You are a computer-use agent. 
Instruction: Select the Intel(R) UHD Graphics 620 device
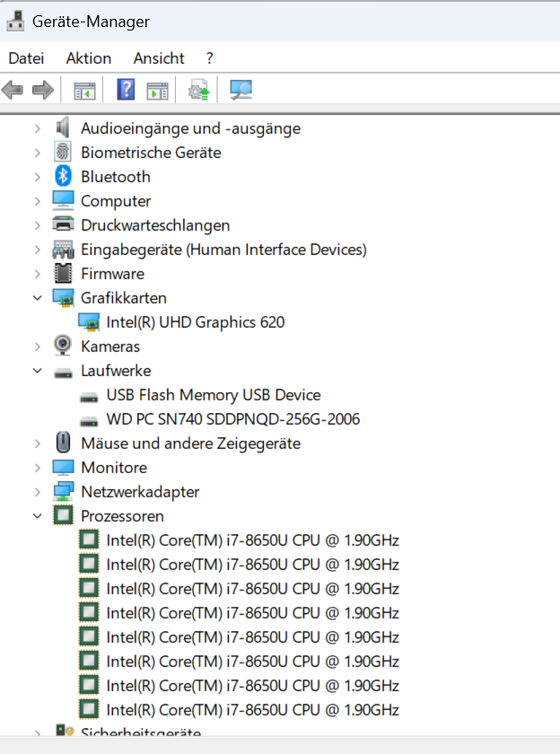click(195, 322)
